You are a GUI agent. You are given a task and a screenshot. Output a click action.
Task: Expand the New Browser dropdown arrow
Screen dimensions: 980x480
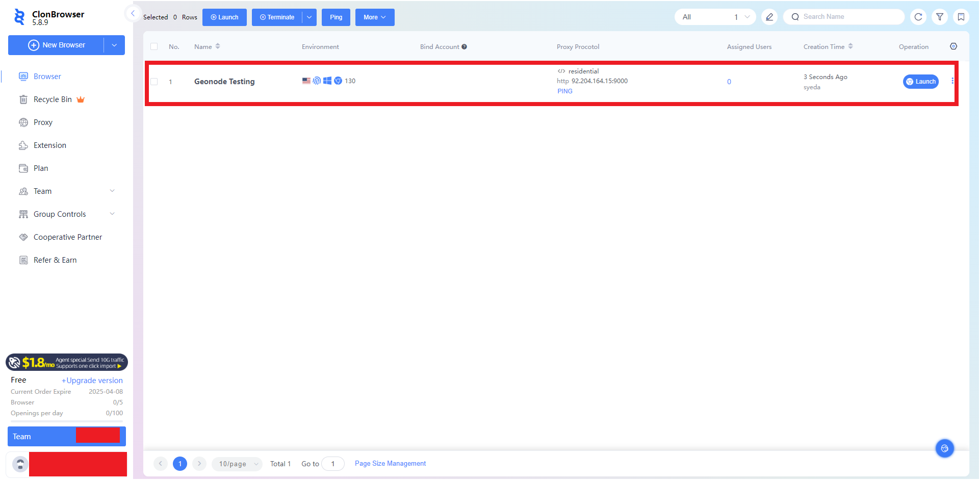point(114,45)
